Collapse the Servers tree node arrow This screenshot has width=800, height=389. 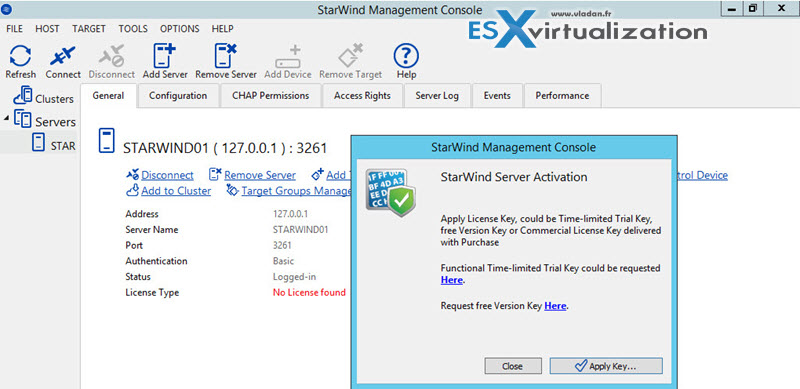coord(7,118)
